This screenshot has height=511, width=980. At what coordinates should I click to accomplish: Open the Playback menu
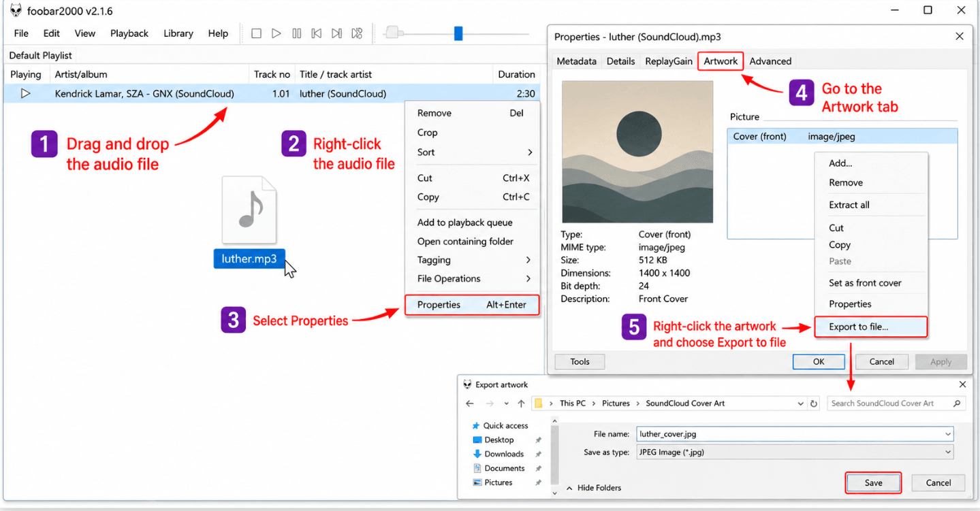coord(129,33)
